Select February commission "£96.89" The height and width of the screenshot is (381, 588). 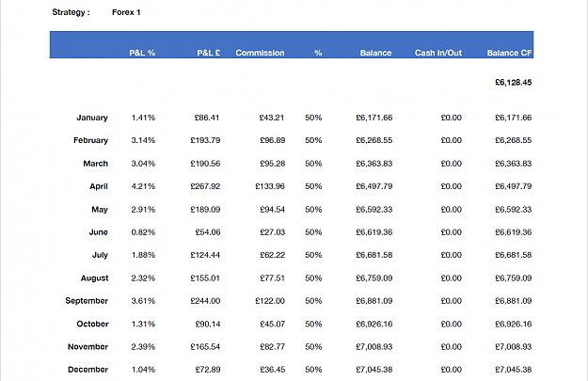coord(273,140)
